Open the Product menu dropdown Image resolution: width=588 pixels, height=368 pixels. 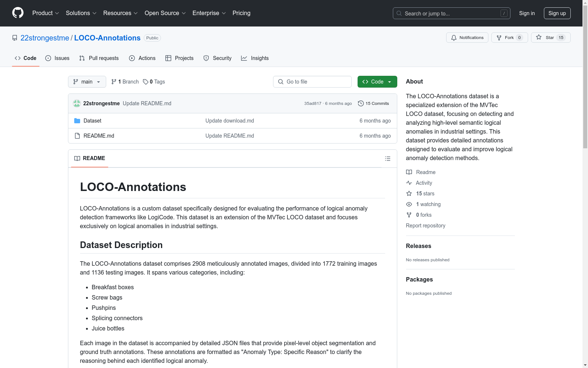[46, 13]
